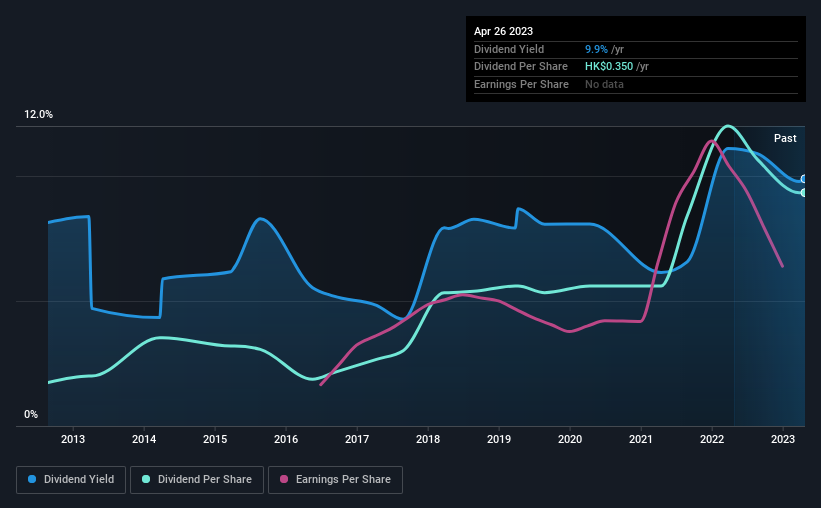Click the Past label on chart

coord(785,138)
